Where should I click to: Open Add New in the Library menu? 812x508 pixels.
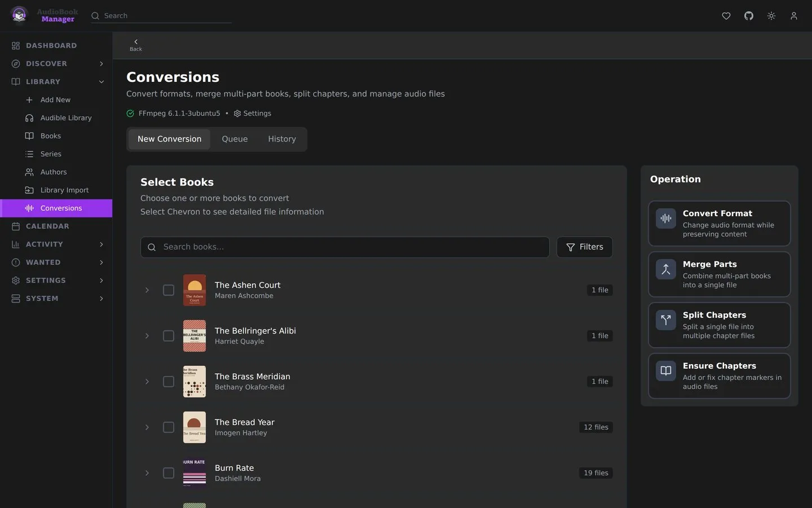pyautogui.click(x=56, y=100)
